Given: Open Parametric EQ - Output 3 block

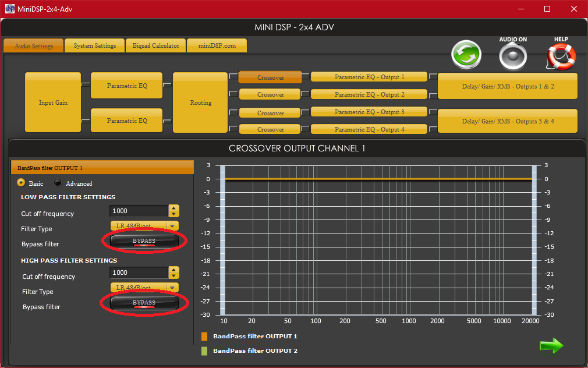Looking at the screenshot, I should pos(369,112).
